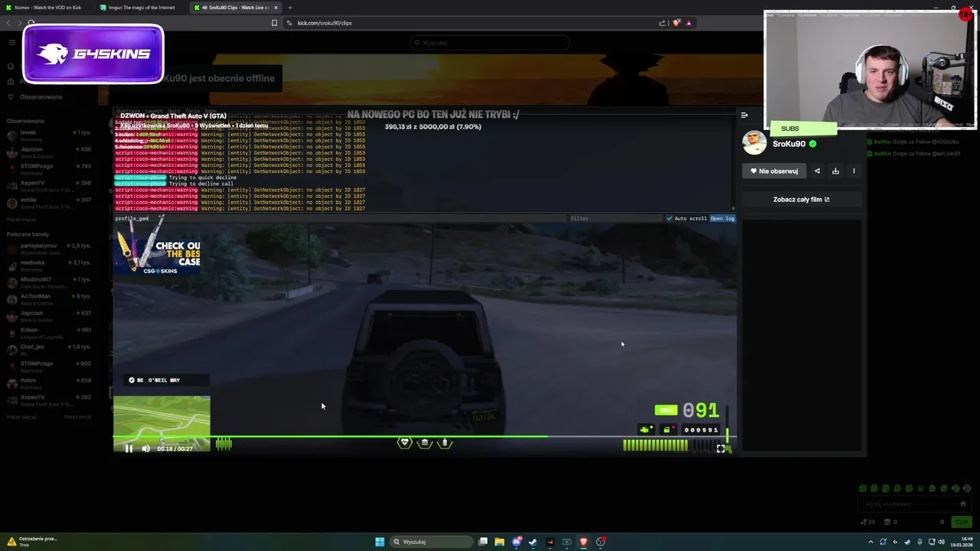Click the taskbar Wyszukaj search box

pos(431,542)
